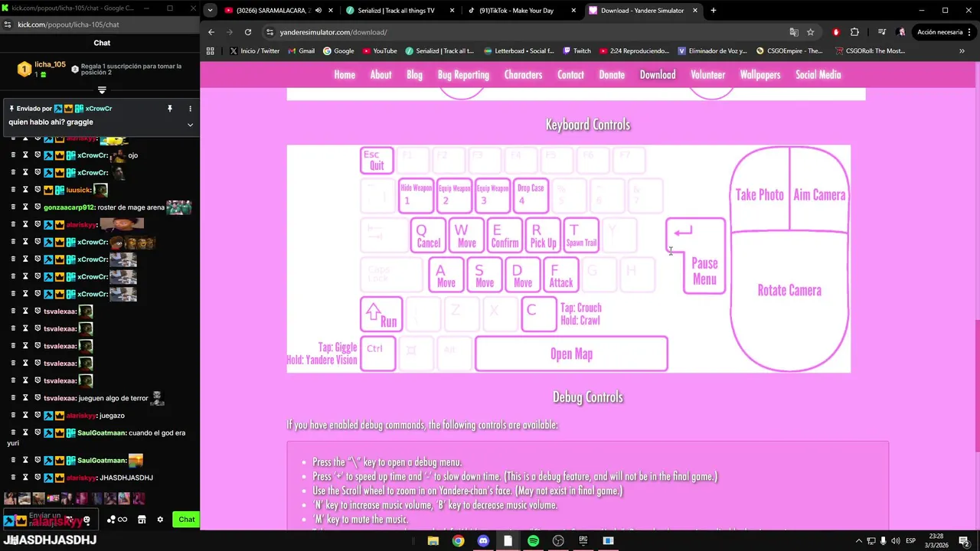
Task: Mute the YouTube tab via its speaker icon
Action: [x=318, y=11]
